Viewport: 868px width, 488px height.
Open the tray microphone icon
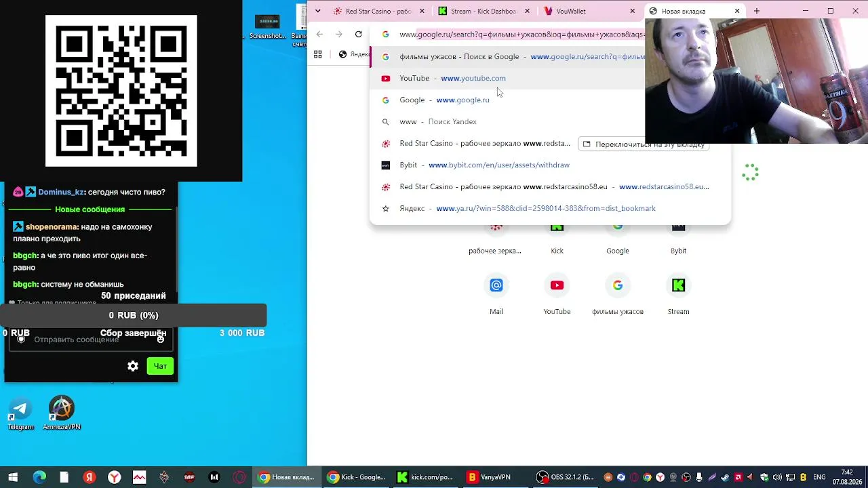(x=698, y=477)
